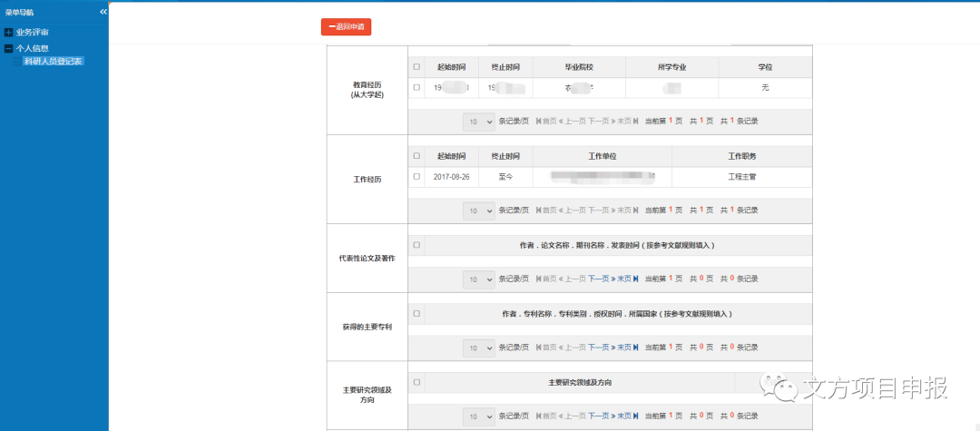The height and width of the screenshot is (431, 980).
Task: Go to 上一页 in 主要研究领域及方向 pagination
Action: [572, 416]
